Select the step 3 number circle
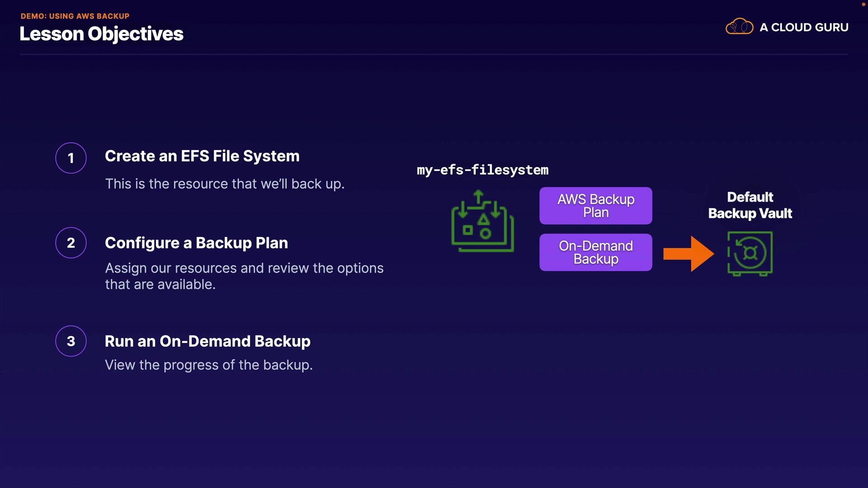Screen dimensions: 868x488 [71, 341]
